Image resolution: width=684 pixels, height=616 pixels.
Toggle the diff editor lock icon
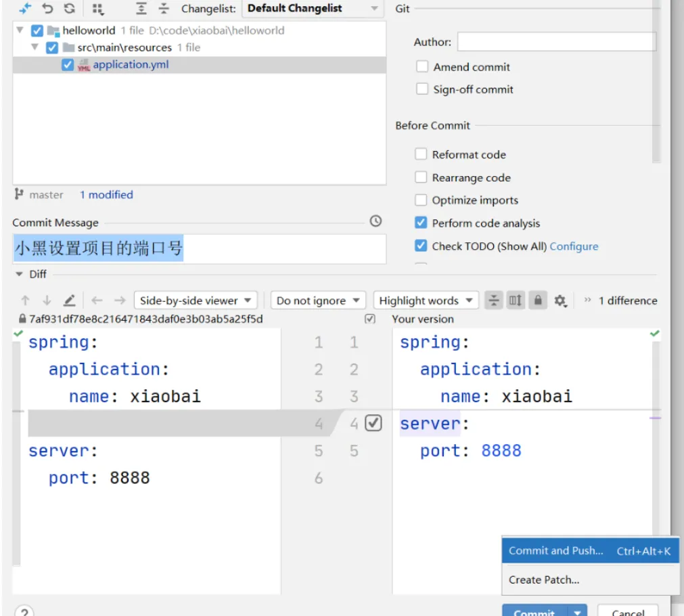point(538,301)
